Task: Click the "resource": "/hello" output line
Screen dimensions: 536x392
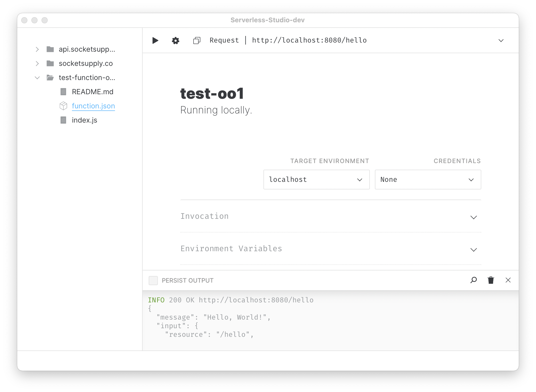Action: pos(209,335)
